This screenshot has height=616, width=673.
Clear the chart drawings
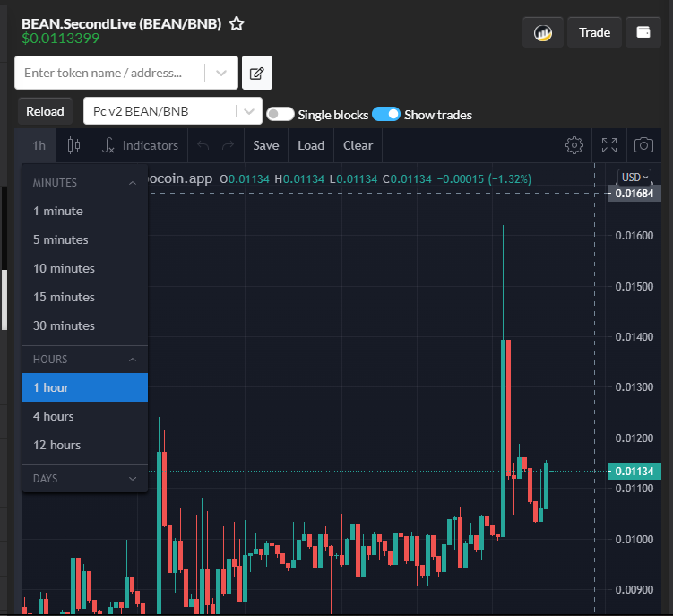[x=358, y=145]
